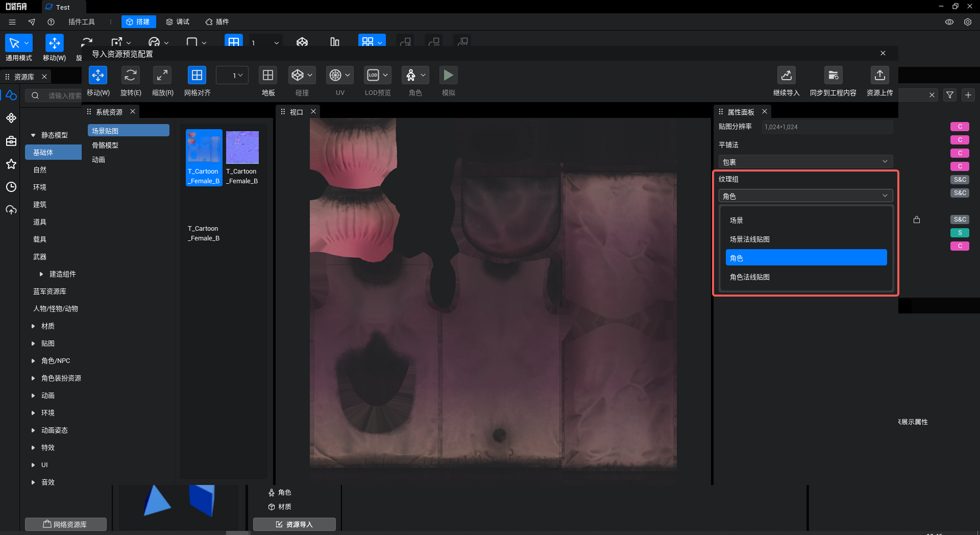Viewport: 980px width, 535px height.
Task: Open the LOD preview dropdown arrow
Action: tap(385, 76)
